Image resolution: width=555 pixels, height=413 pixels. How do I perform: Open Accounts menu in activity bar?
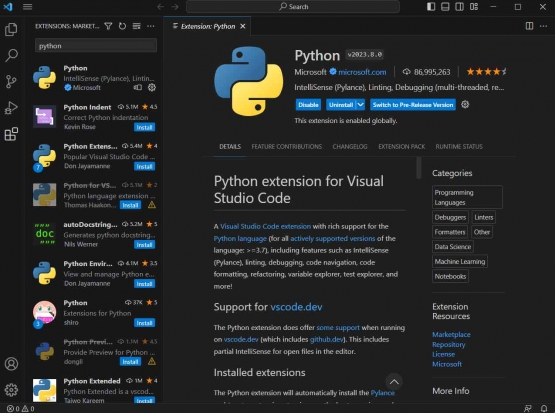point(11,364)
